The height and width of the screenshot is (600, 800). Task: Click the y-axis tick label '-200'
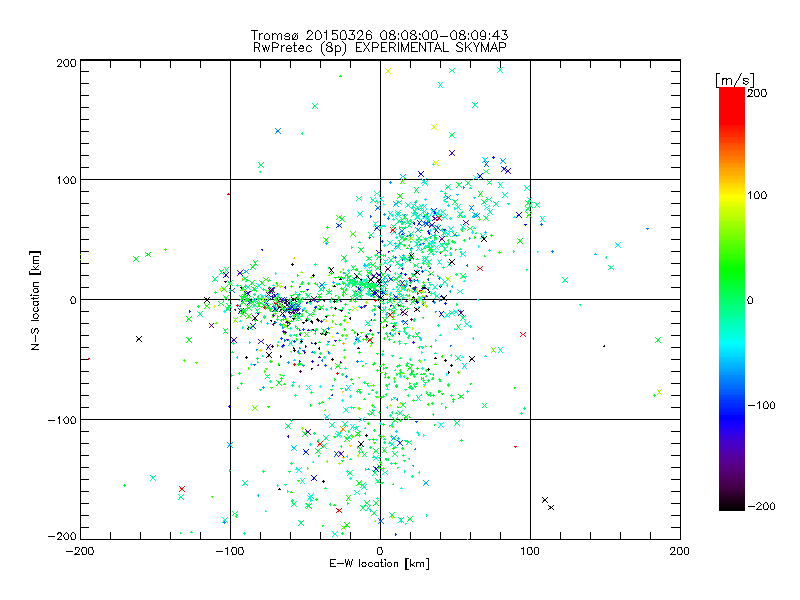tap(62, 536)
